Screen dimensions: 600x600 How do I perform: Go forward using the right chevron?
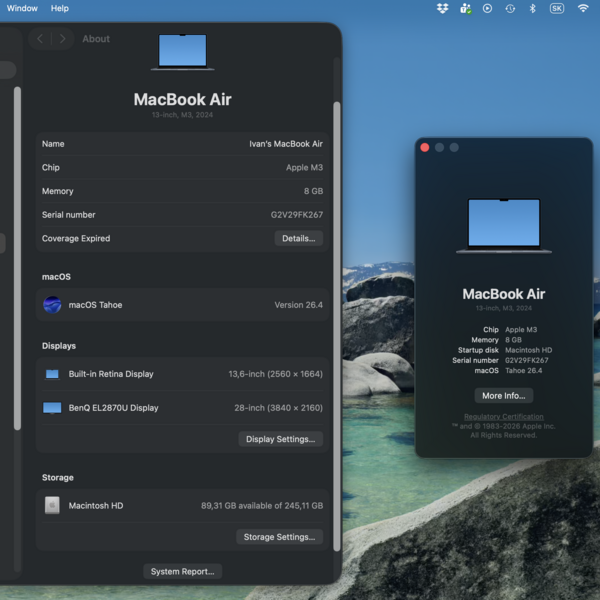point(62,39)
